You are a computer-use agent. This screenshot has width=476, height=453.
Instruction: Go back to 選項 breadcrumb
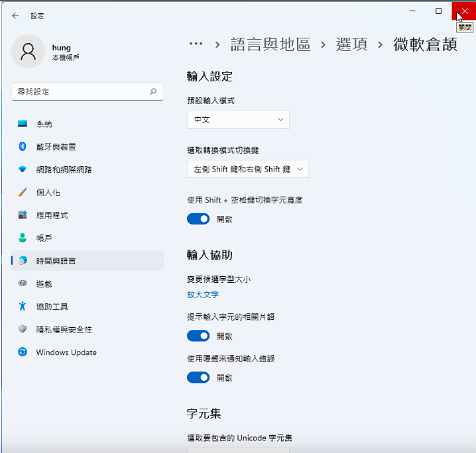tap(351, 44)
